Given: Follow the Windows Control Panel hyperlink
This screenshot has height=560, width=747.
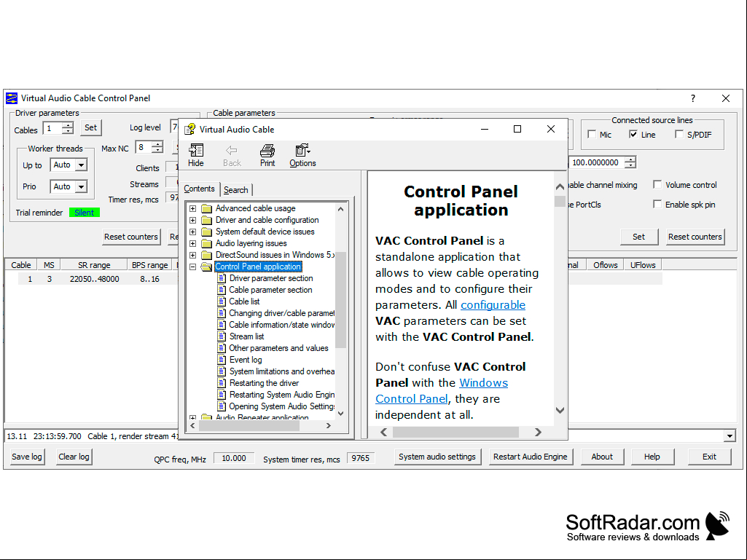Looking at the screenshot, I should pos(441,390).
